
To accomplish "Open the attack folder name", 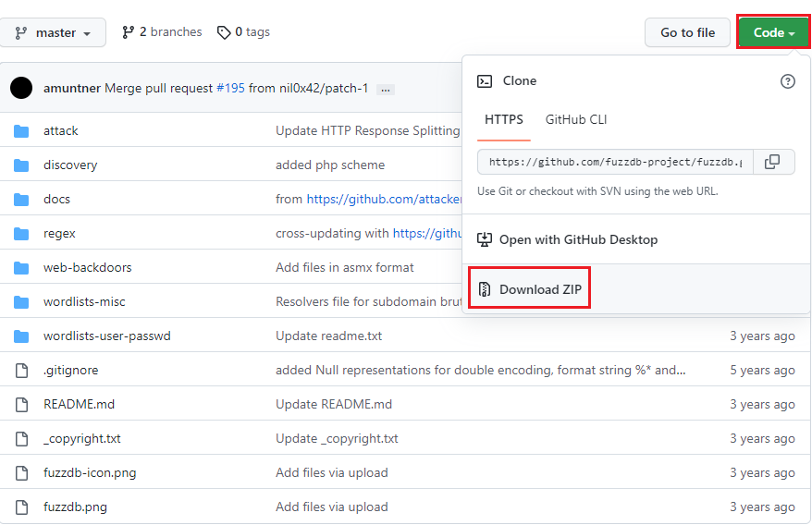I will pos(61,130).
